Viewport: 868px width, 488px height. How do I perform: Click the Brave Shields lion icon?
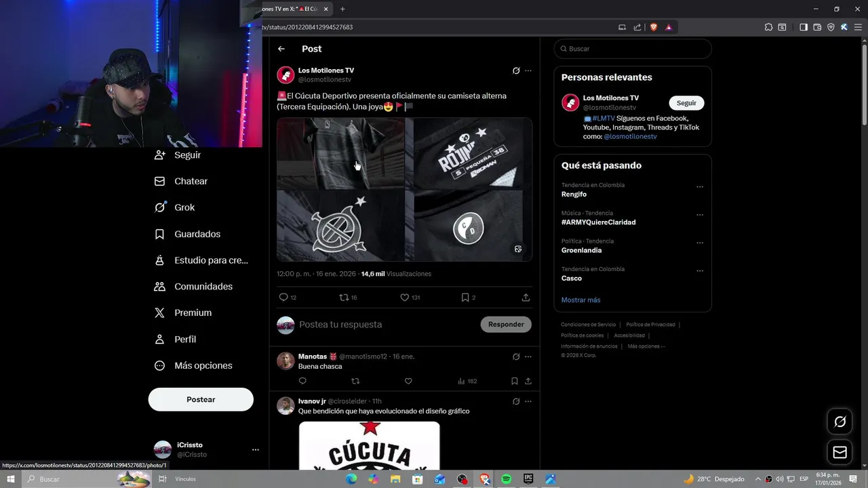click(654, 27)
